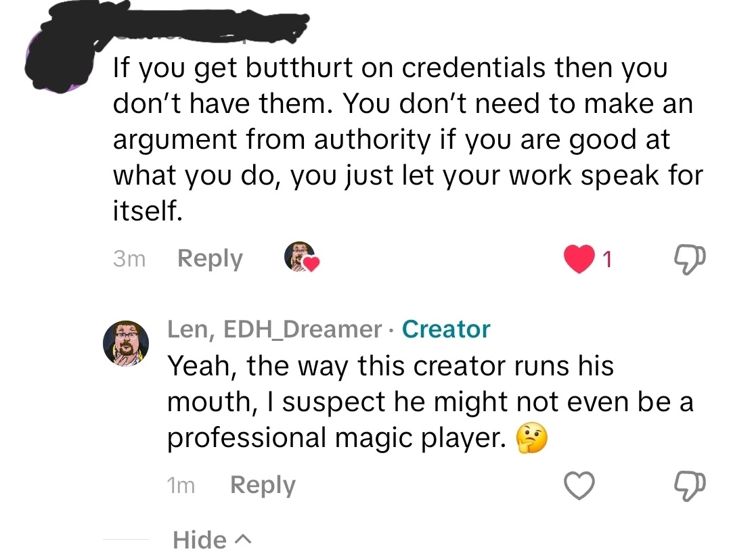The width and height of the screenshot is (731, 560).
Task: Select the 3m timestamp on first comment
Action: point(129,258)
